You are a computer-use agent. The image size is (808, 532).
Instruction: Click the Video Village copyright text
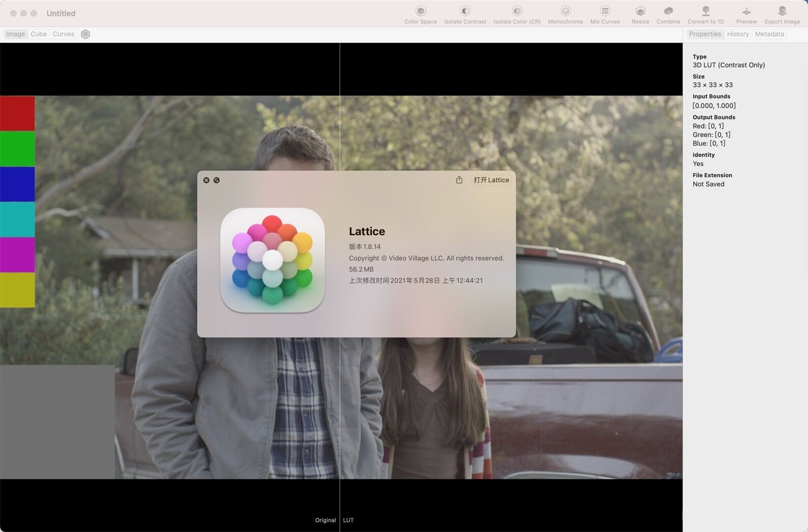(426, 258)
